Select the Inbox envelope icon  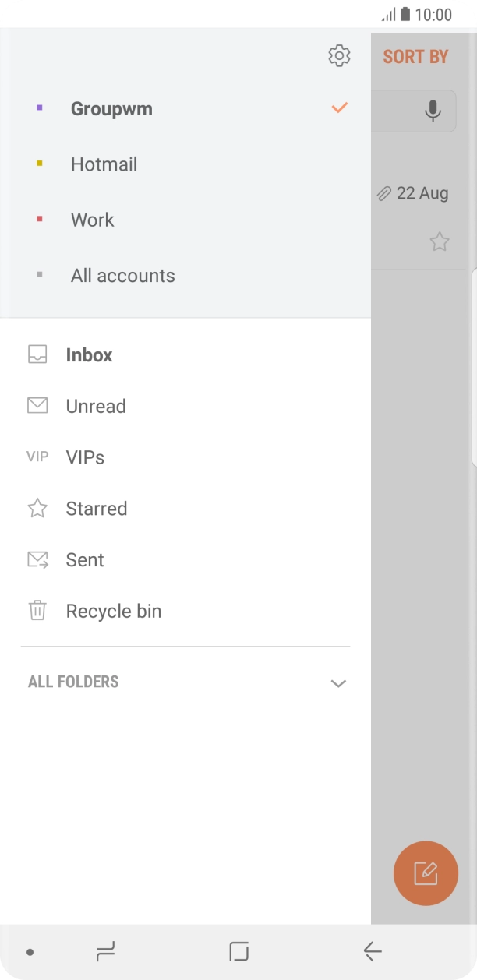[x=37, y=354]
